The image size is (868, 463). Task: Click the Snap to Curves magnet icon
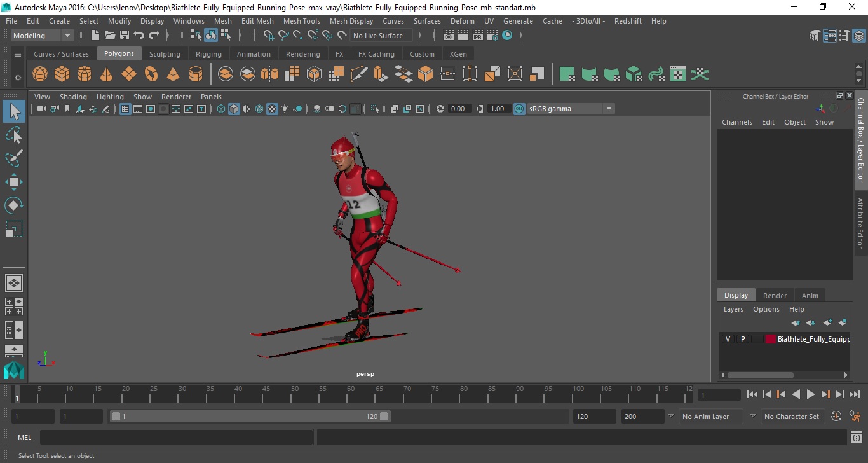pyautogui.click(x=283, y=36)
